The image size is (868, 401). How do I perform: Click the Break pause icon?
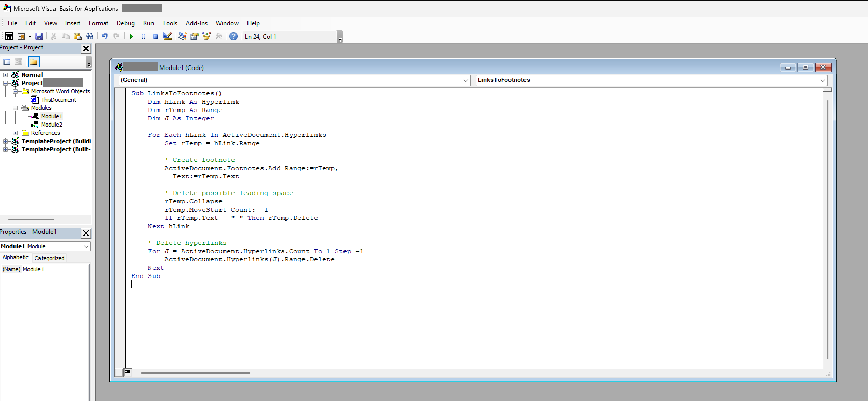click(144, 36)
